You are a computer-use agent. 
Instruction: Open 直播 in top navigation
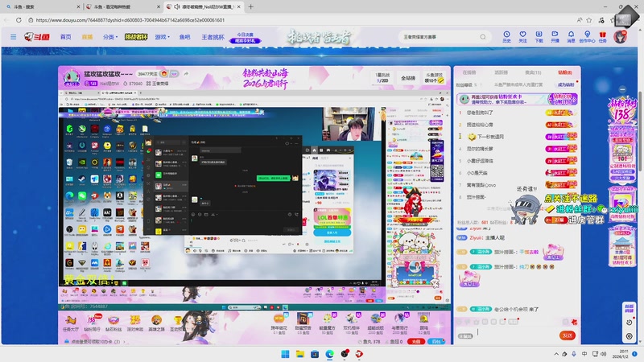coord(87,37)
